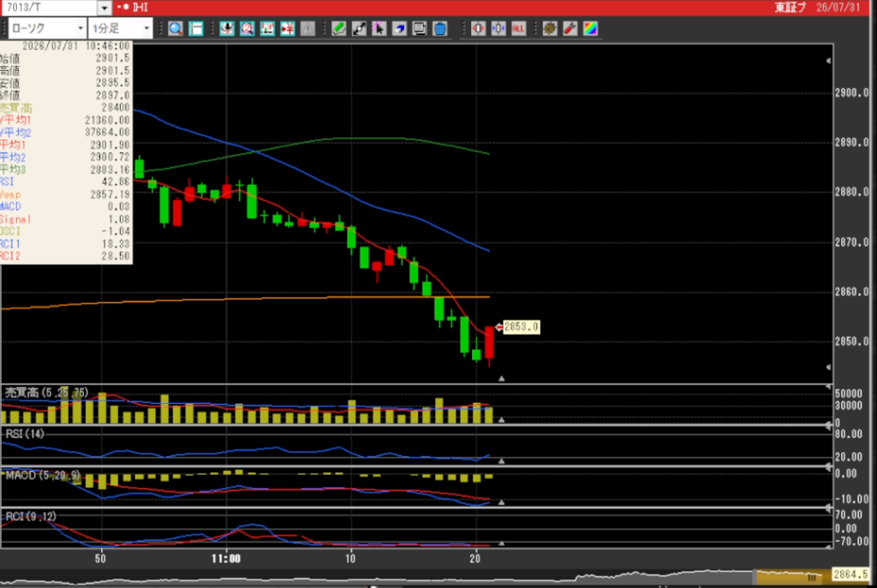Click the Vwap row in the data legend
The image size is (877, 588).
tap(65, 194)
